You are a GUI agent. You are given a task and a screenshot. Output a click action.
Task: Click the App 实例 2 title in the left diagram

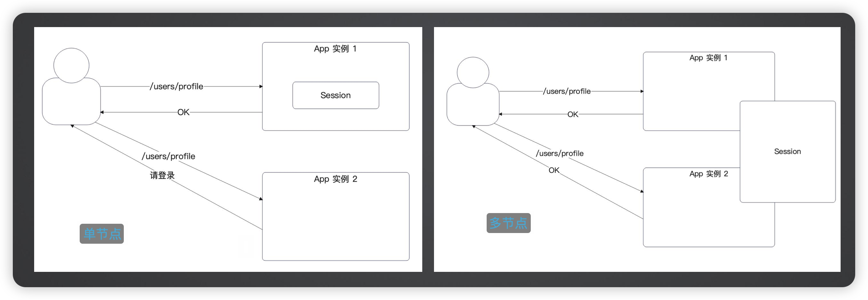(335, 179)
